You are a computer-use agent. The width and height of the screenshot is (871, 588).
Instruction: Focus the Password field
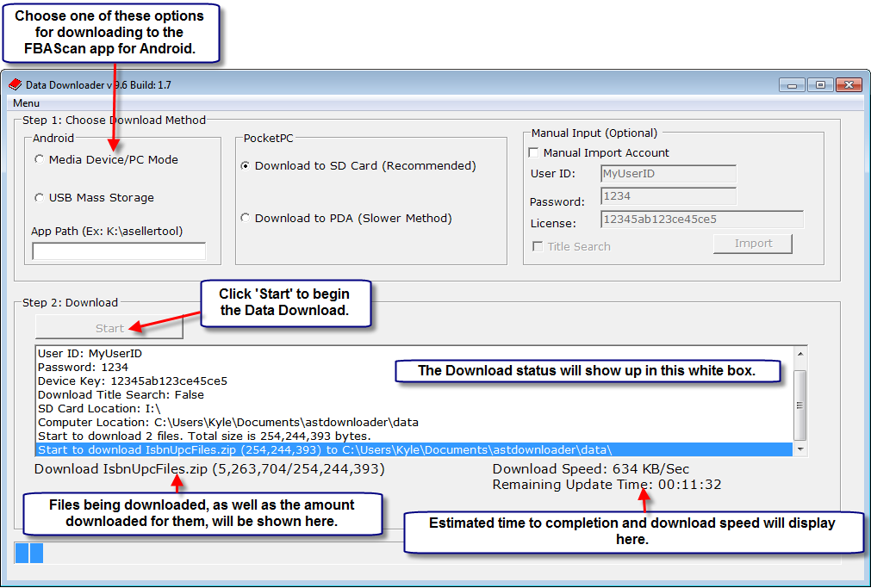(669, 196)
